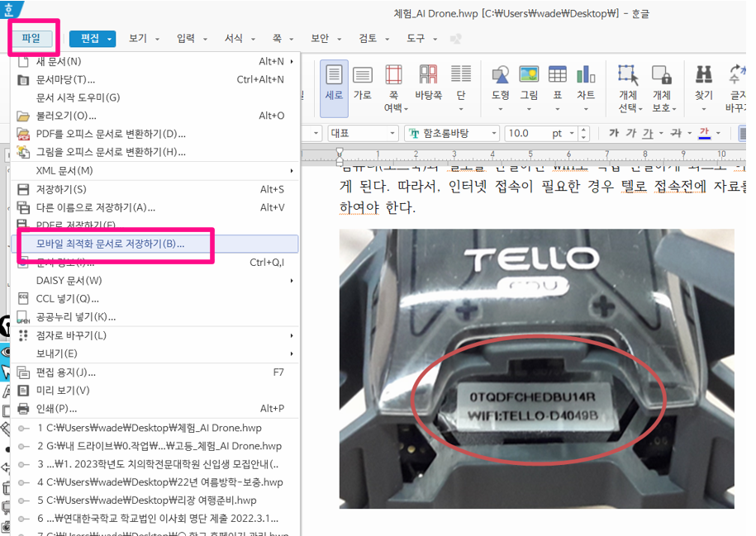Image resolution: width=756 pixels, height=536 pixels.
Task: Apply underline with the underlined 가 icon
Action: click(648, 132)
